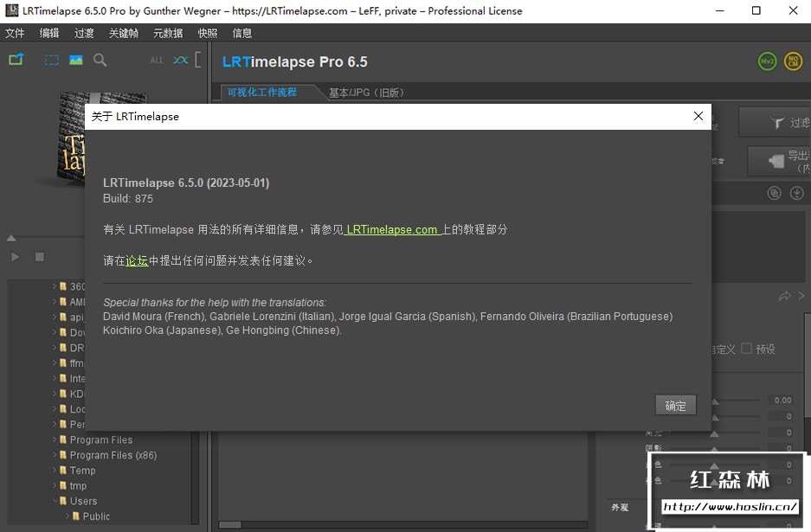The width and height of the screenshot is (811, 532).
Task: Click the circled download arrow icon
Action: coord(797,194)
